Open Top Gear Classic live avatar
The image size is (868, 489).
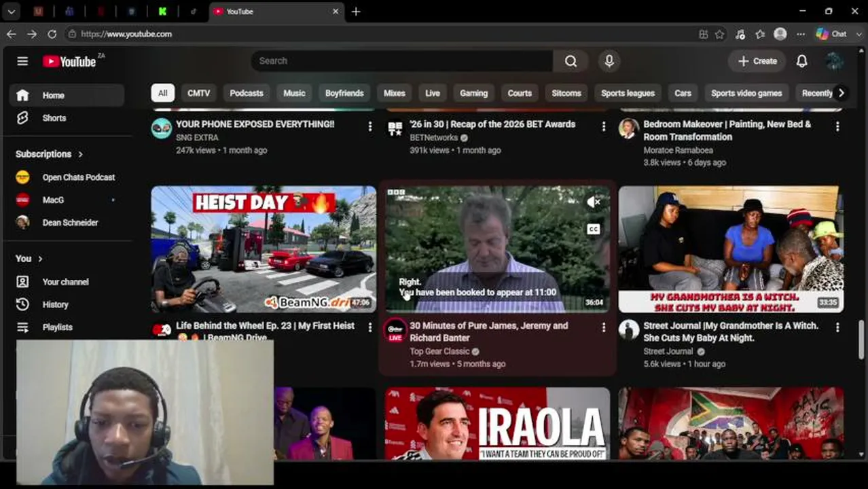click(x=395, y=330)
